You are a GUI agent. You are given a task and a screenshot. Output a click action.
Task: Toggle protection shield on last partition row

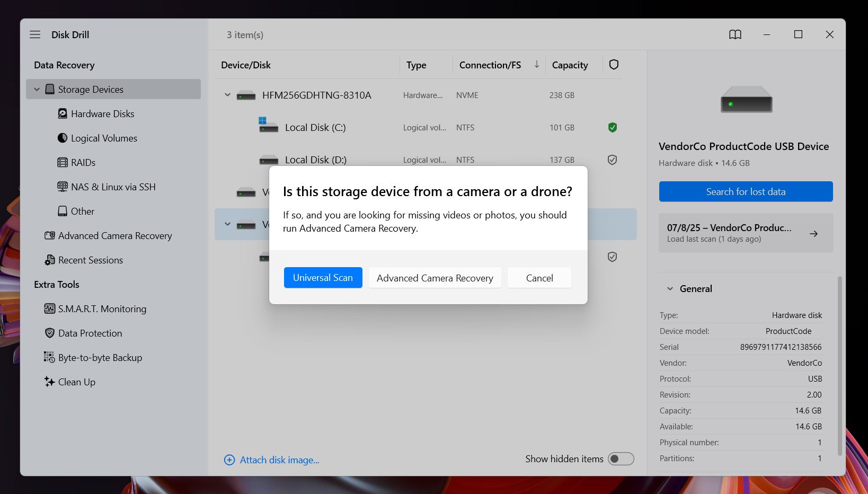click(612, 257)
